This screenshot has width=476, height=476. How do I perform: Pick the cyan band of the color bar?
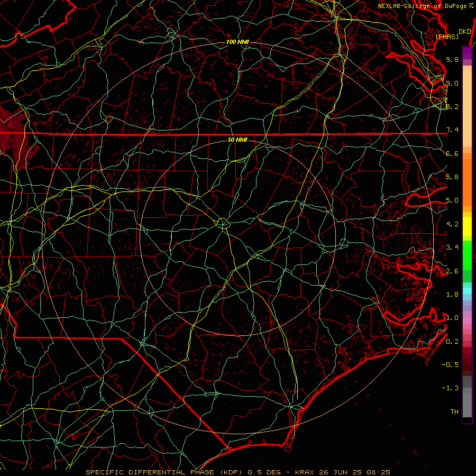pos(467,291)
